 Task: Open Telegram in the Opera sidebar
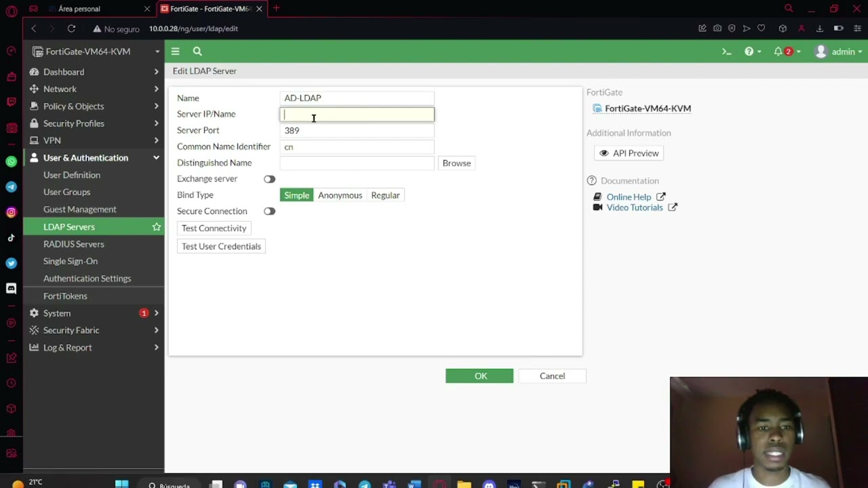11,186
